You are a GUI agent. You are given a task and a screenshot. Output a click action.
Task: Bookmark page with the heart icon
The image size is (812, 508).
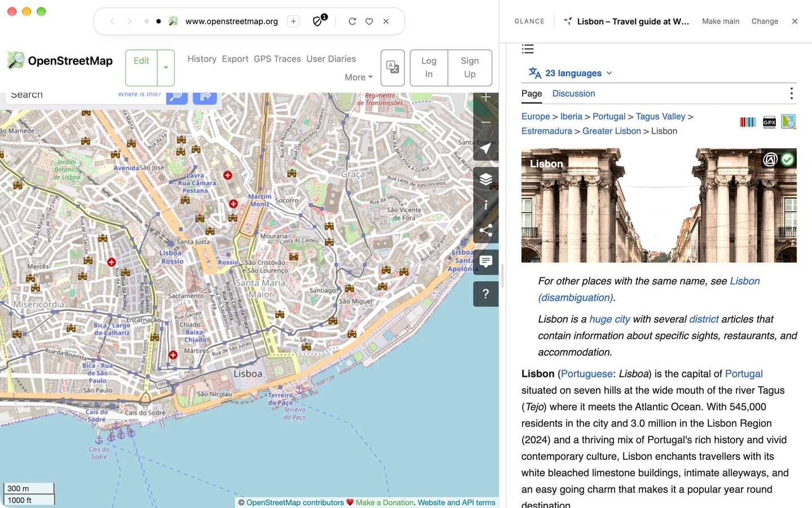[x=369, y=21]
